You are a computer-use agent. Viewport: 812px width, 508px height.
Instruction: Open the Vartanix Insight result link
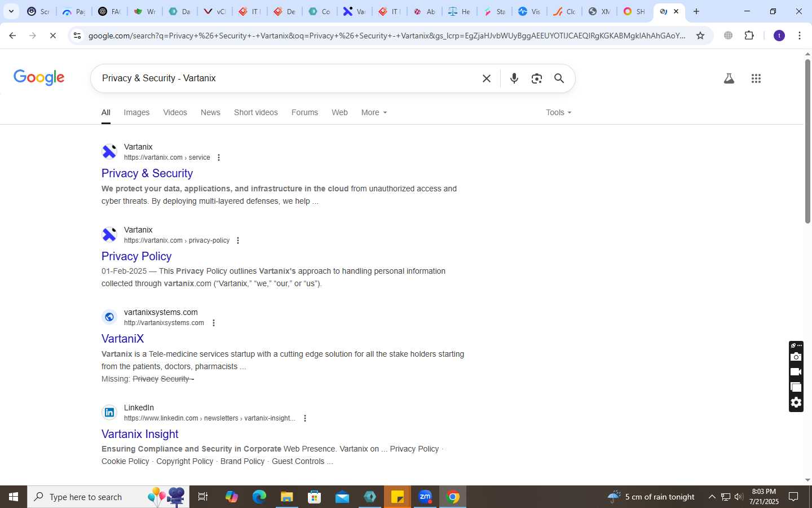pyautogui.click(x=140, y=434)
